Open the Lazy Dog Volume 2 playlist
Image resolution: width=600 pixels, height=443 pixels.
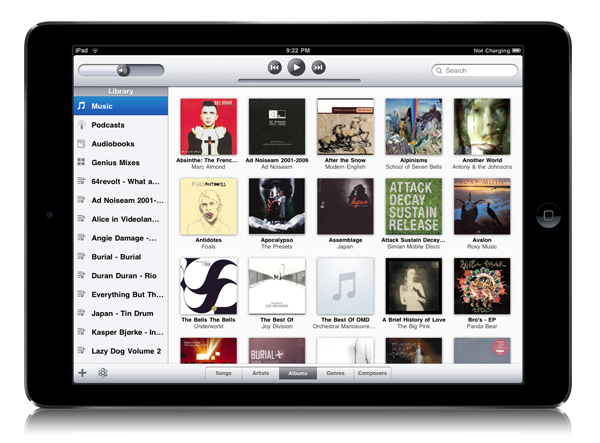(x=121, y=351)
